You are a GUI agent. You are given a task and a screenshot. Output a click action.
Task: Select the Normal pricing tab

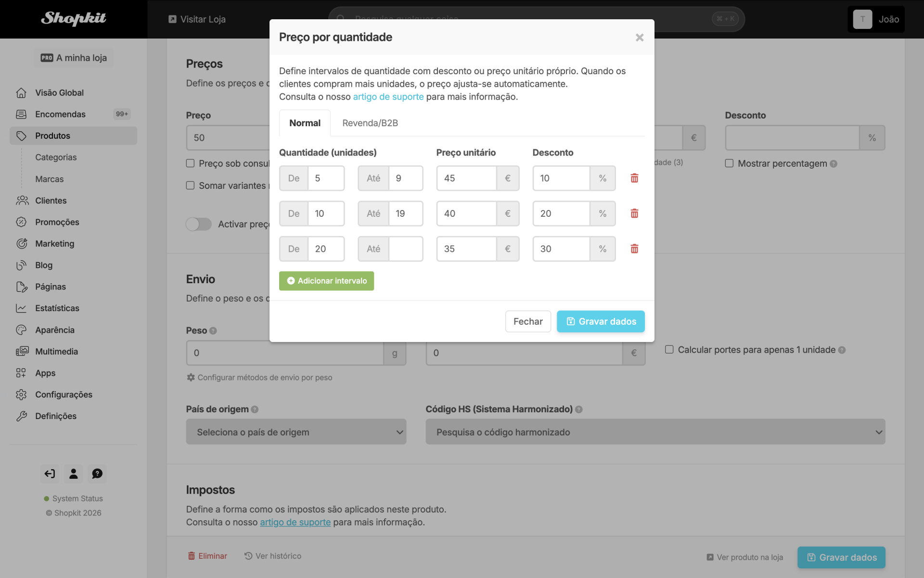305,123
